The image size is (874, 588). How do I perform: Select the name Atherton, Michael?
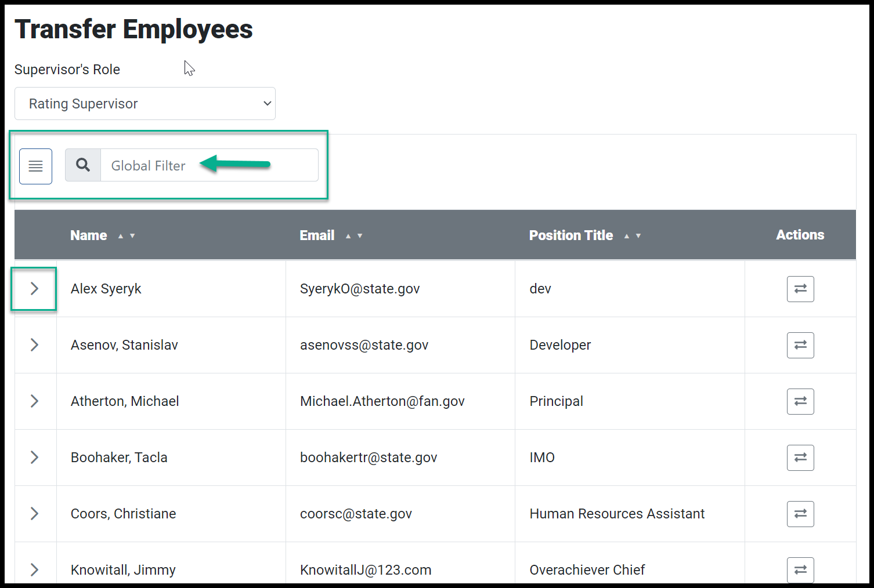point(125,401)
